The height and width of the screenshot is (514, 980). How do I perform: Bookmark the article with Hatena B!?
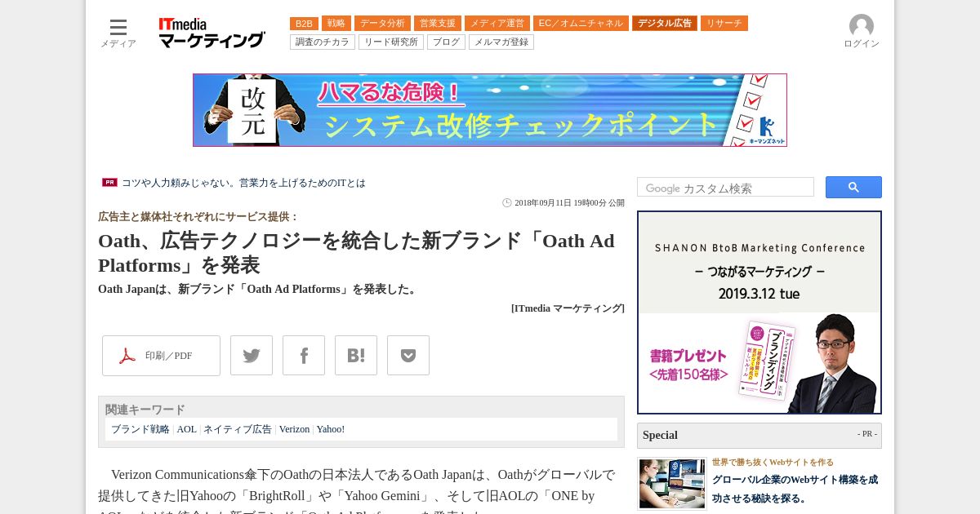[x=356, y=356]
